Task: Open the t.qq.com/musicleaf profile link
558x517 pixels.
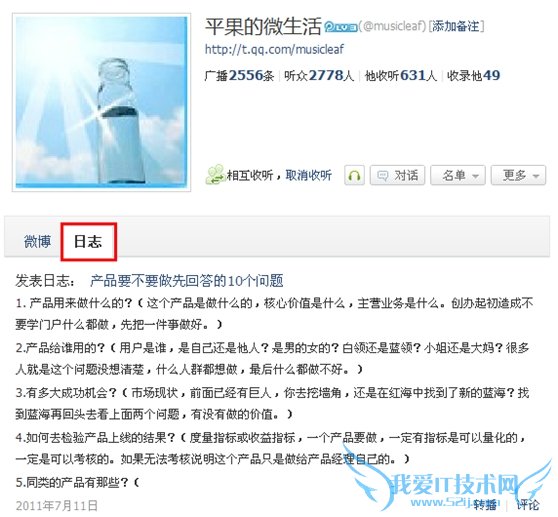Action: (274, 49)
